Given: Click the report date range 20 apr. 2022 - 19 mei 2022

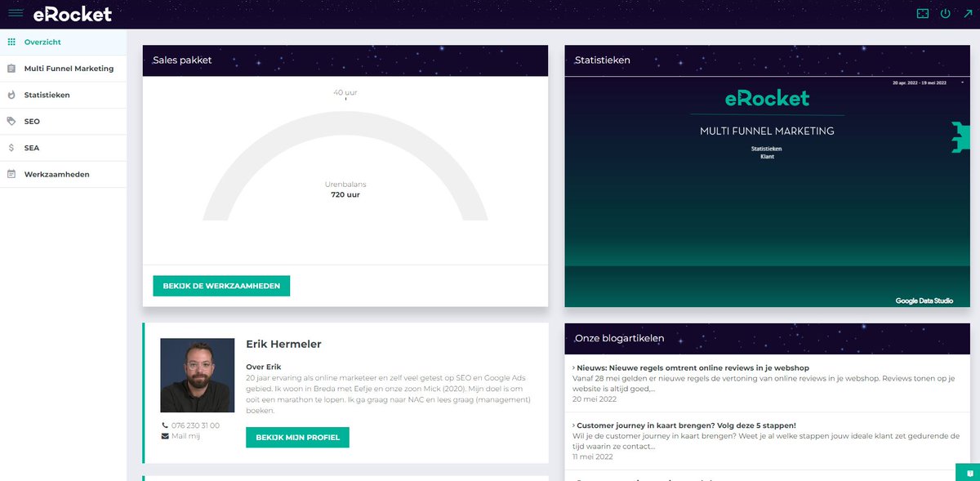Looking at the screenshot, I should [919, 83].
